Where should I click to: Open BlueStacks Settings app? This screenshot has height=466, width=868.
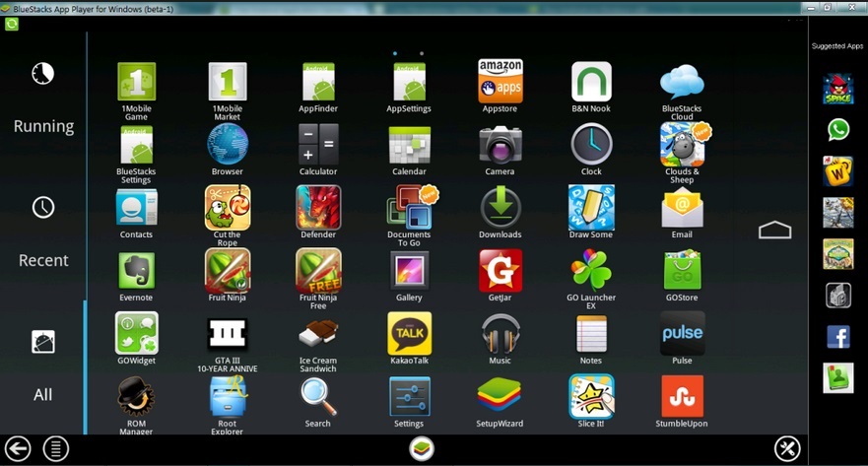tap(136, 145)
